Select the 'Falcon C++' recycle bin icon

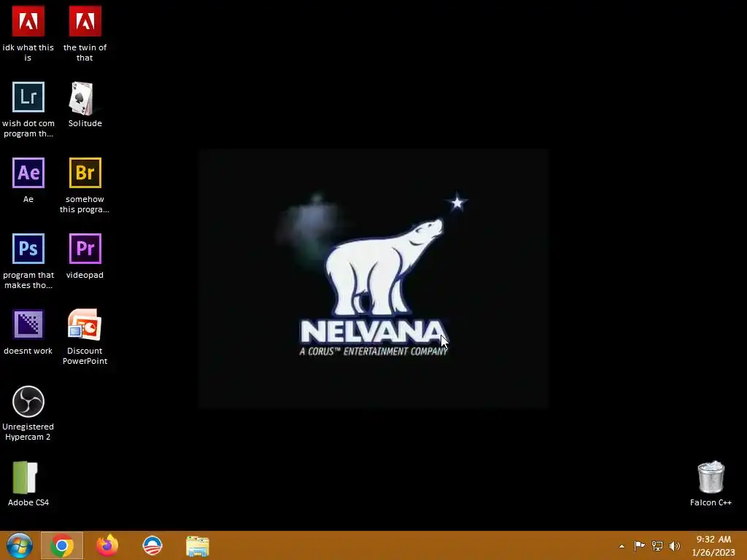(711, 477)
